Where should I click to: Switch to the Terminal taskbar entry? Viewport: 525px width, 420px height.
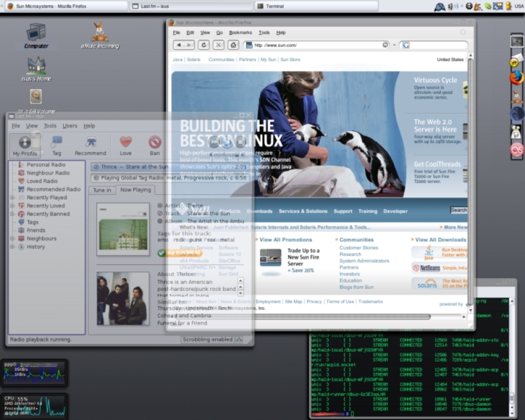[x=317, y=6]
